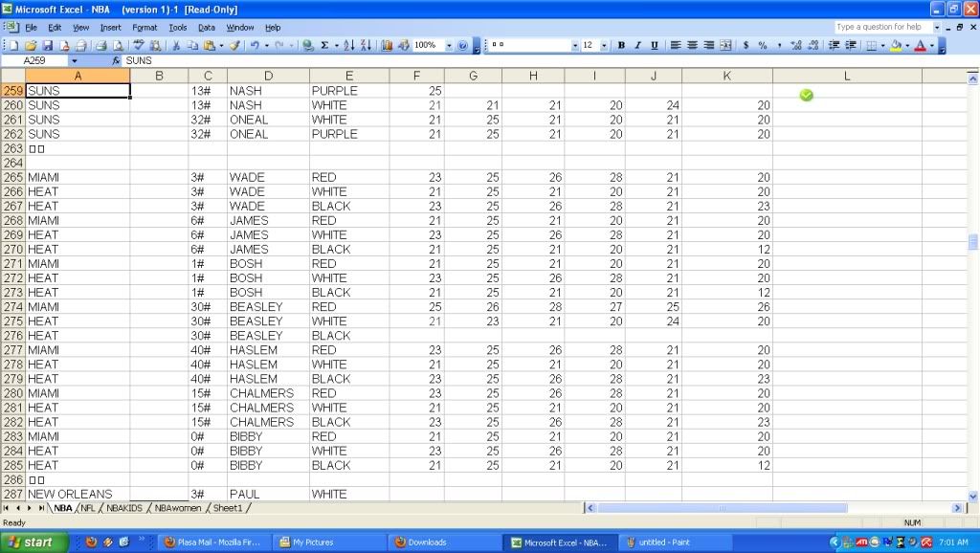Switch to the NFL sheet tab

[87, 508]
